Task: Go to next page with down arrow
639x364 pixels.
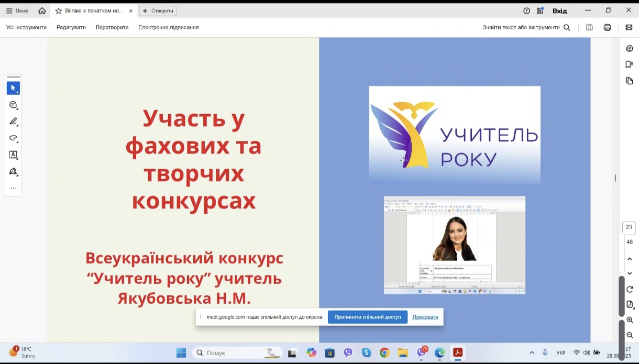Action: pyautogui.click(x=630, y=273)
